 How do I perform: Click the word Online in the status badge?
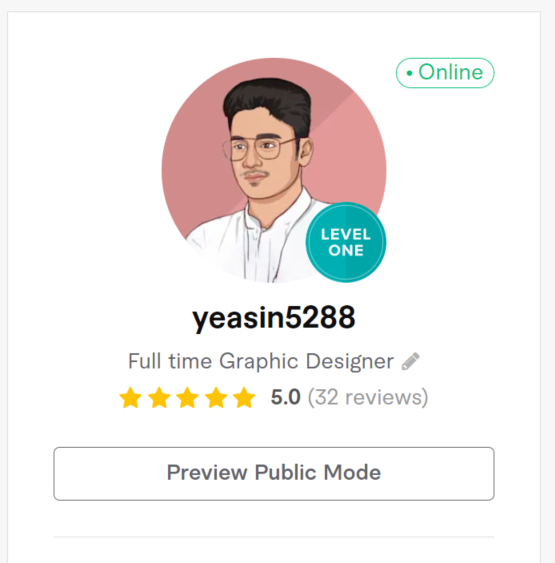tap(451, 72)
